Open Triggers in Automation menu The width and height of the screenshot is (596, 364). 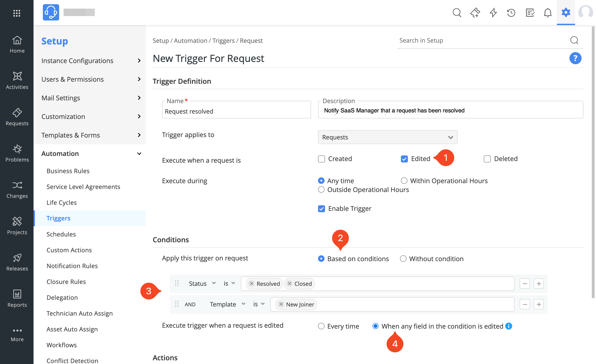coord(58,218)
